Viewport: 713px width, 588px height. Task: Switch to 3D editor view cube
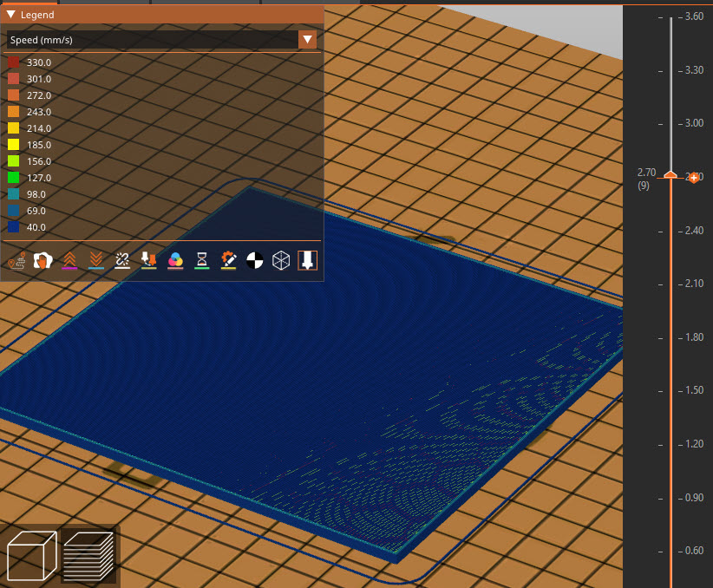[x=32, y=556]
